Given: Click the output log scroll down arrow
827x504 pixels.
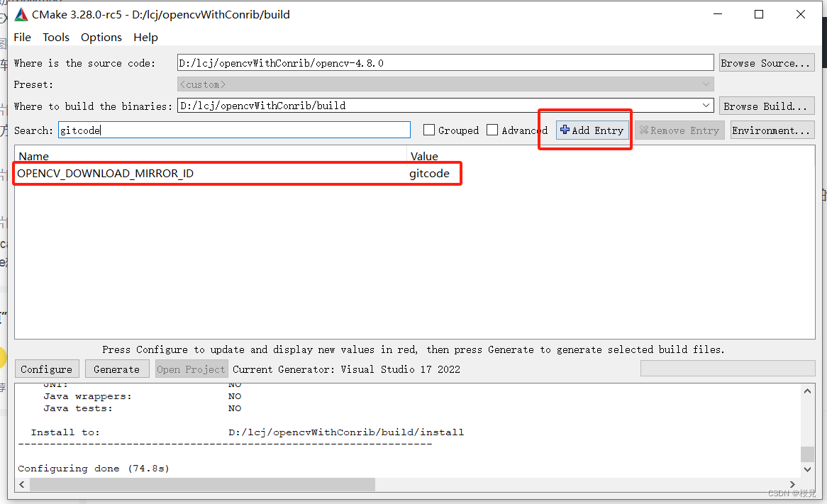Looking at the screenshot, I should [x=807, y=469].
